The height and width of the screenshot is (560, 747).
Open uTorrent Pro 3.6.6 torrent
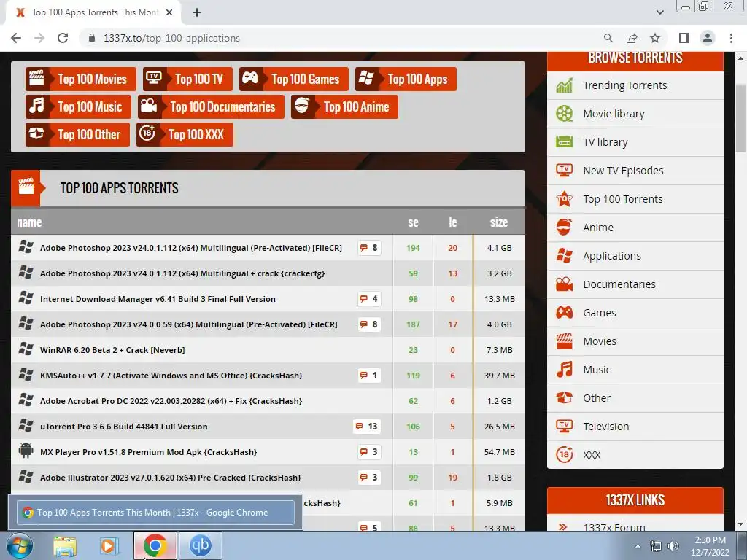point(124,427)
